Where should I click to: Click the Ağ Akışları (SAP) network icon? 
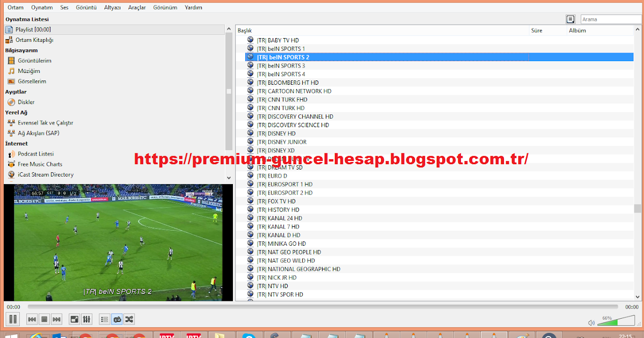point(11,133)
